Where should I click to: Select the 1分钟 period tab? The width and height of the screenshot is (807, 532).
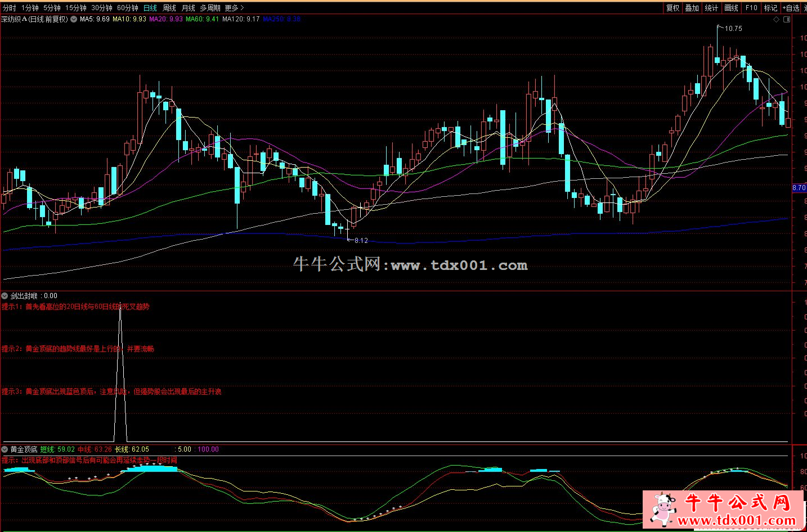(30, 8)
